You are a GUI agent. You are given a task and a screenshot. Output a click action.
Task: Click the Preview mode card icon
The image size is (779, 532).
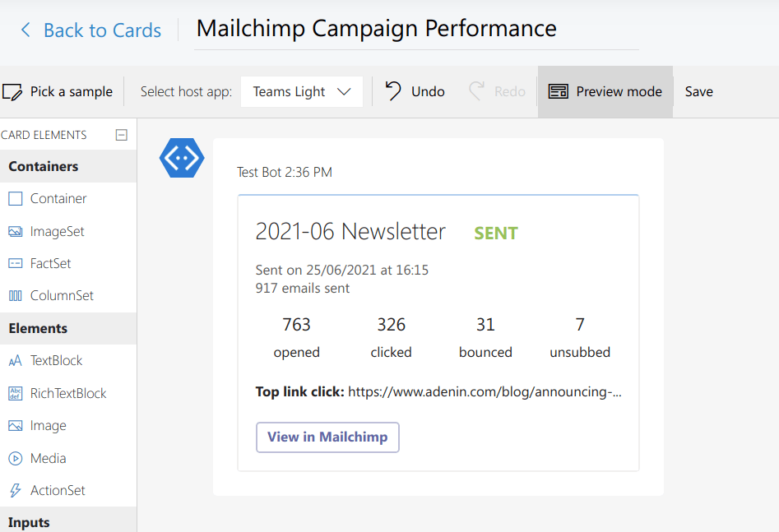[x=558, y=91]
